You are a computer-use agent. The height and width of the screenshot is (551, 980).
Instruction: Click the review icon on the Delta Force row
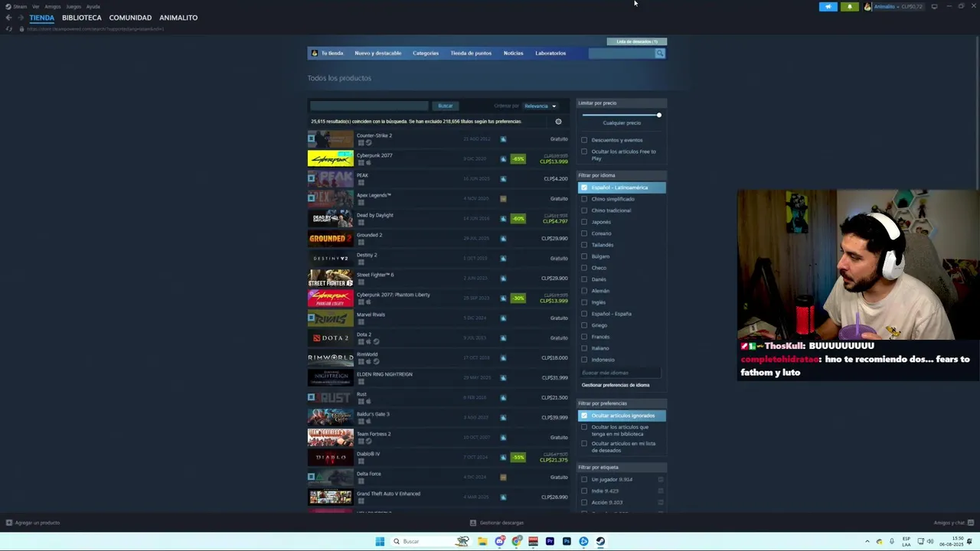click(503, 478)
